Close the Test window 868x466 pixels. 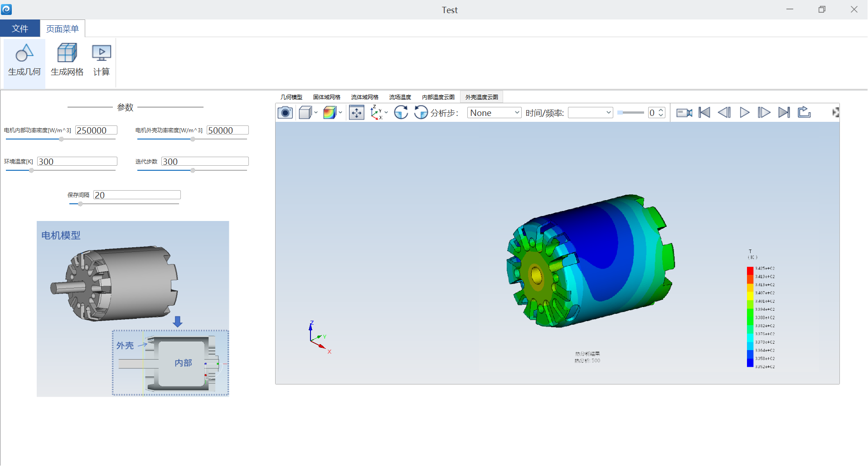[x=854, y=9]
